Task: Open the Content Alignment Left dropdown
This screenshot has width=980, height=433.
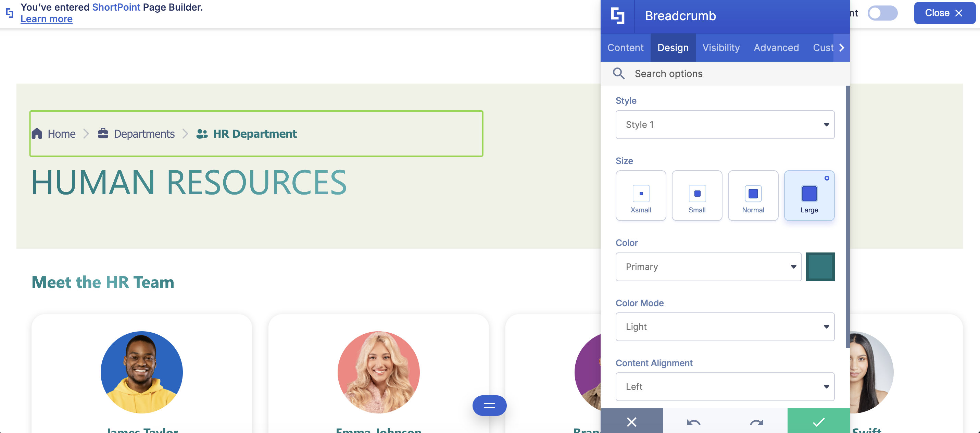Action: tap(725, 386)
